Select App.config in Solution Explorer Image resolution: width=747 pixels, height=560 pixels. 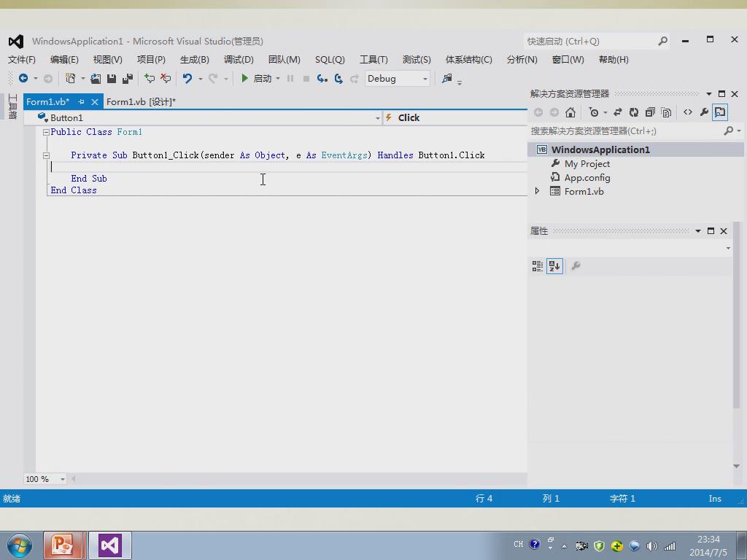click(x=587, y=178)
